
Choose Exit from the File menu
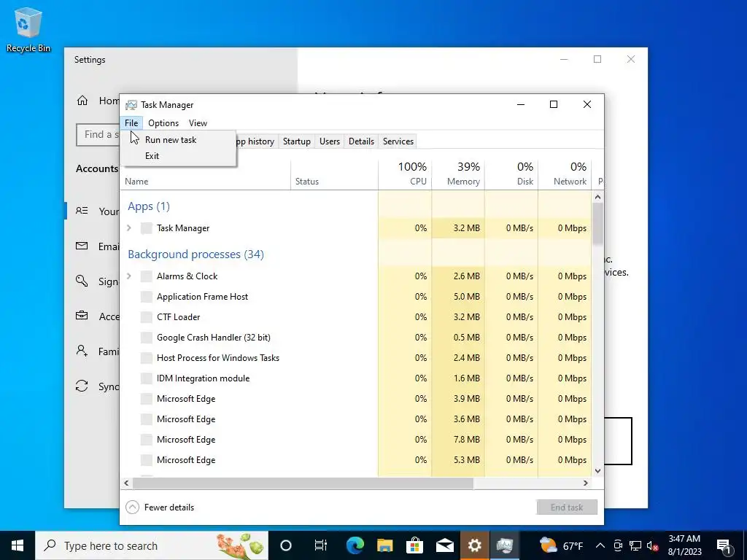[178, 156]
